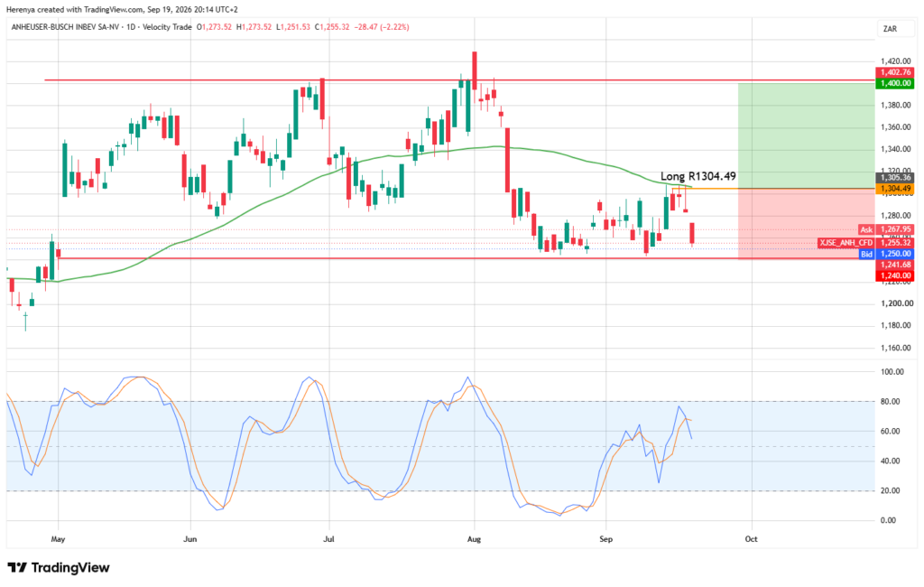Click the orange 1,304.49 entry price tag
The image size is (924, 587).
click(895, 189)
